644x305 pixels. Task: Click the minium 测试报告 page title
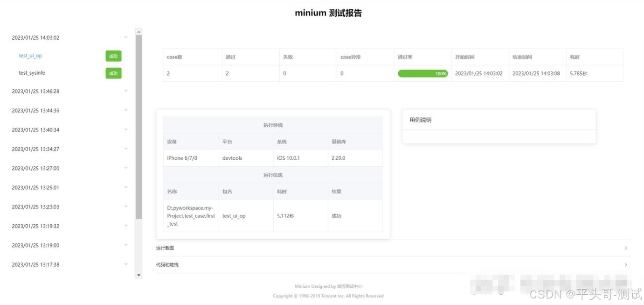click(x=328, y=13)
